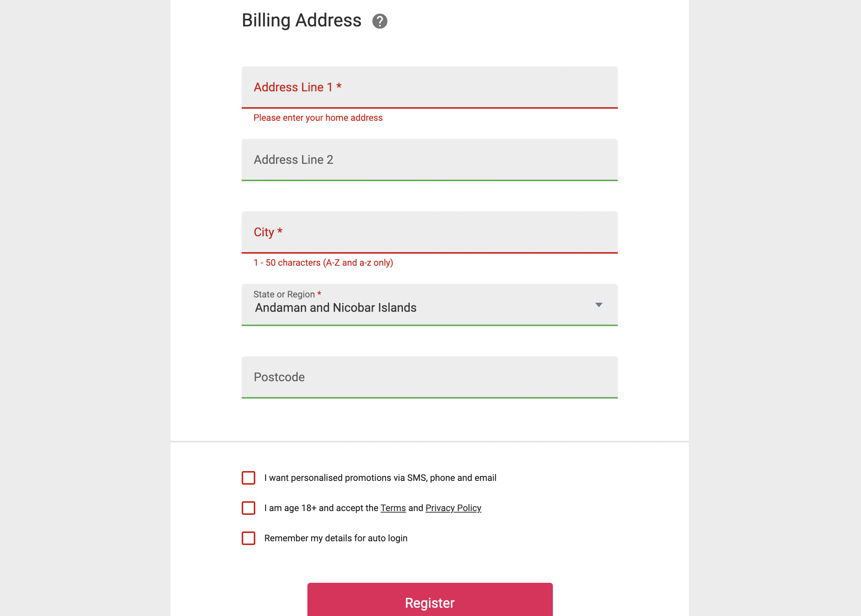Tick Remember my details for auto login
Viewport: 861px width, 616px height.
(248, 538)
